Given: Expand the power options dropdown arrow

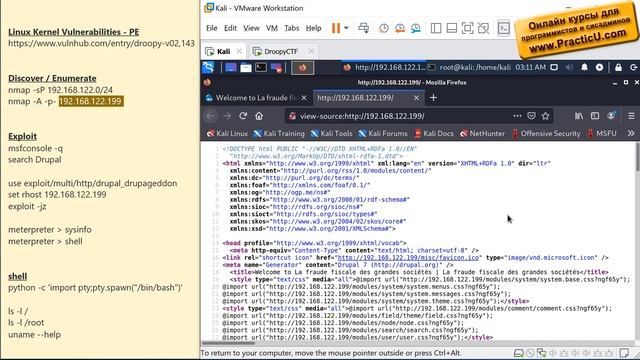Looking at the screenshot, I should 346,28.
